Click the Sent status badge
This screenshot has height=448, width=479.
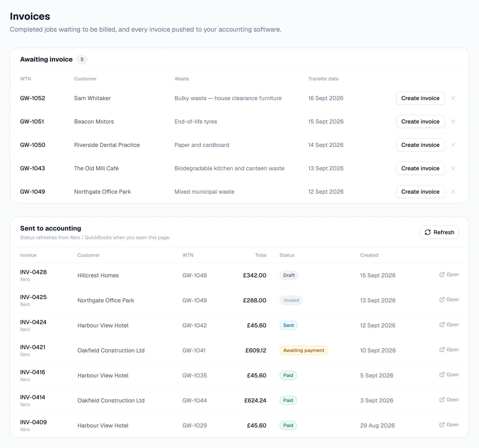[289, 325]
